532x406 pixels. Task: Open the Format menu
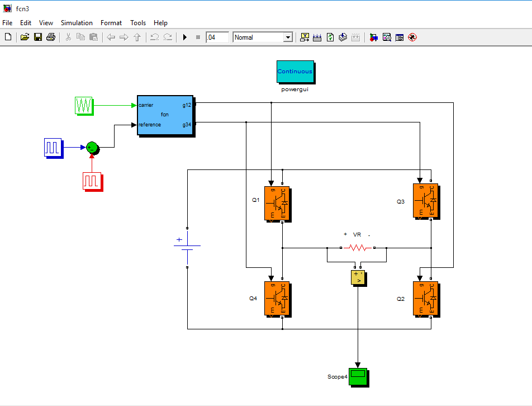(111, 23)
